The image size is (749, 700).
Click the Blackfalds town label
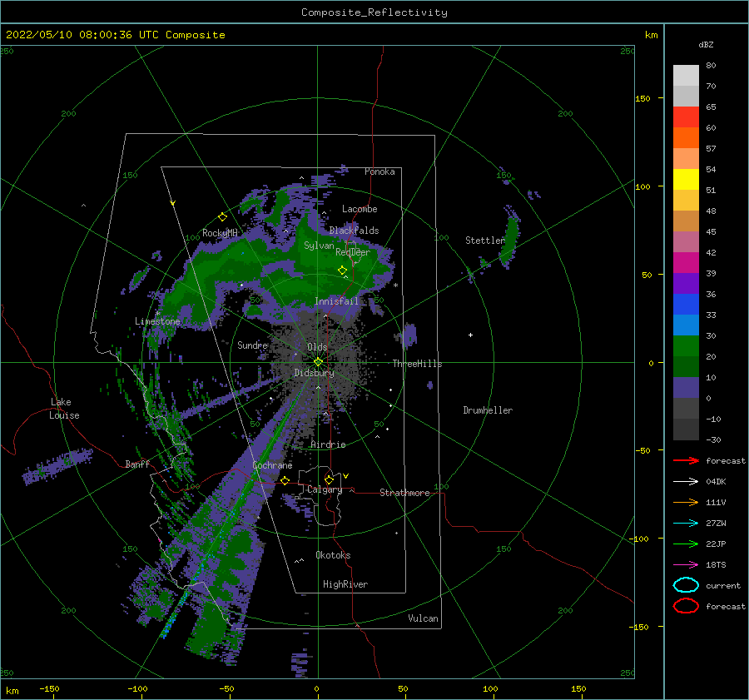(354, 231)
